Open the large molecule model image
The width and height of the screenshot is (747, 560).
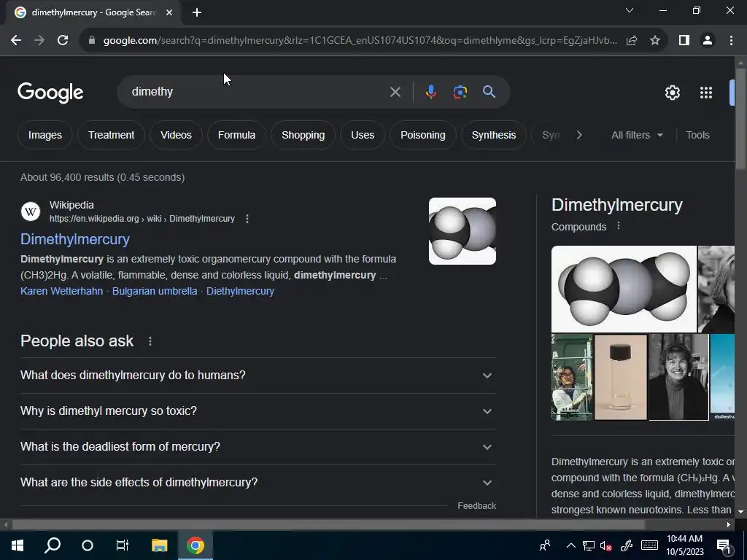coord(624,289)
